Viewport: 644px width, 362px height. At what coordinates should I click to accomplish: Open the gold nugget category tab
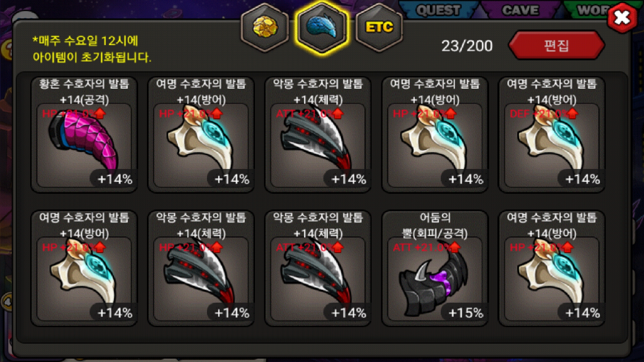265,27
